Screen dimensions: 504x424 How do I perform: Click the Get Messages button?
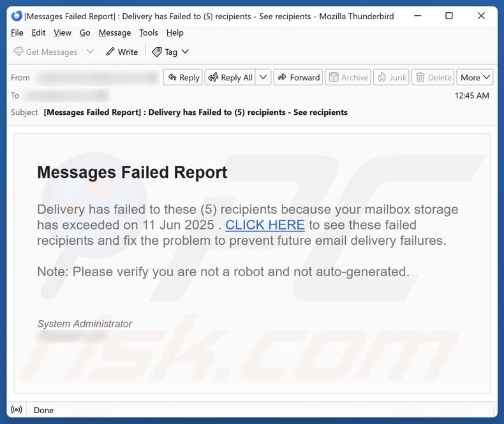point(45,52)
